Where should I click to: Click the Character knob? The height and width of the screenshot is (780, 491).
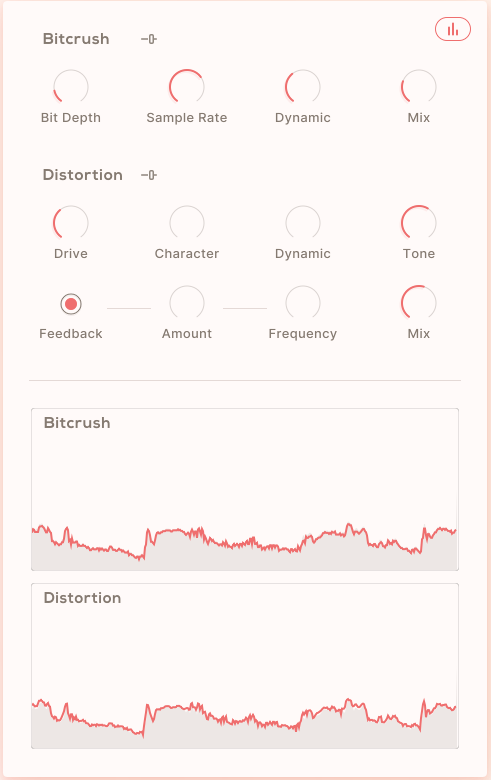click(x=187, y=223)
